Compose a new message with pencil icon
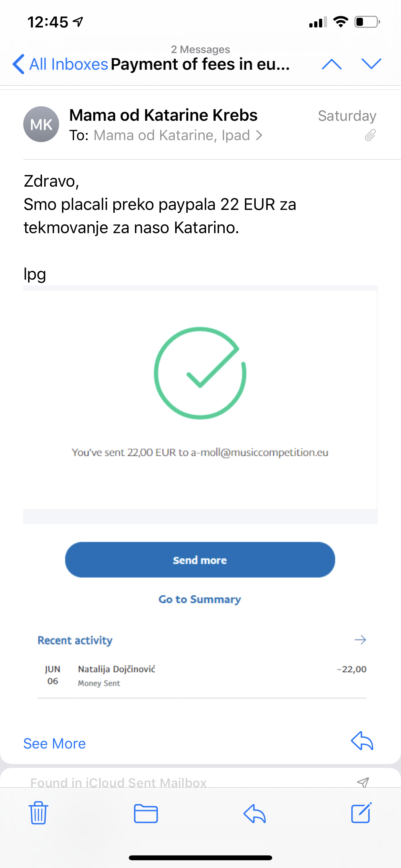This screenshot has width=401, height=868. (x=361, y=813)
